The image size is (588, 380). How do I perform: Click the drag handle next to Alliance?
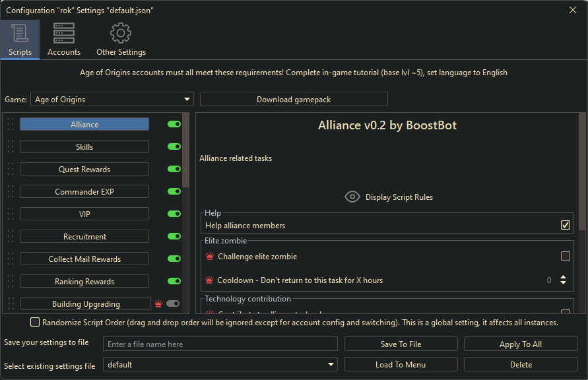[9, 124]
